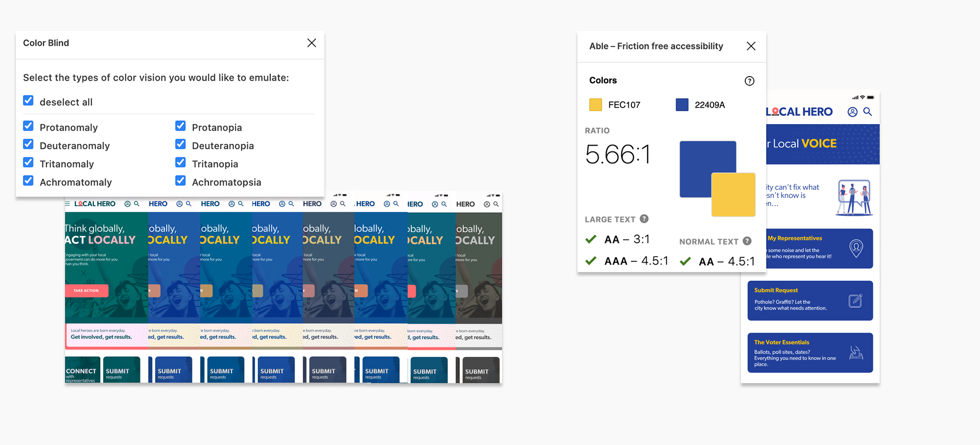Click the CONNECT with representatives tile
980x445 pixels.
[x=82, y=370]
